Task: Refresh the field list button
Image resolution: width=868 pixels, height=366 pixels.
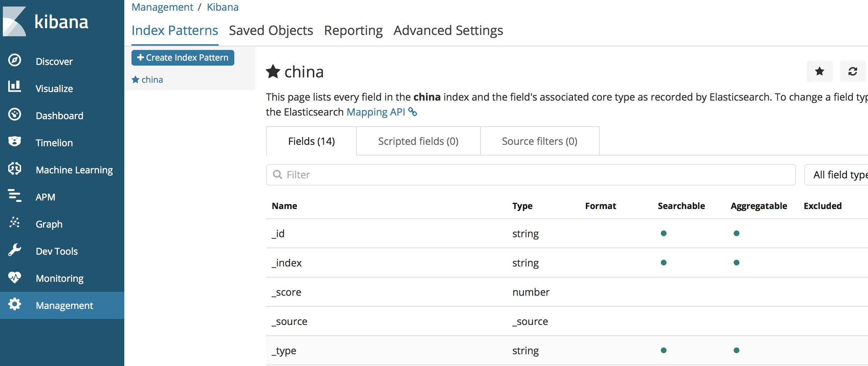Action: pos(853,71)
